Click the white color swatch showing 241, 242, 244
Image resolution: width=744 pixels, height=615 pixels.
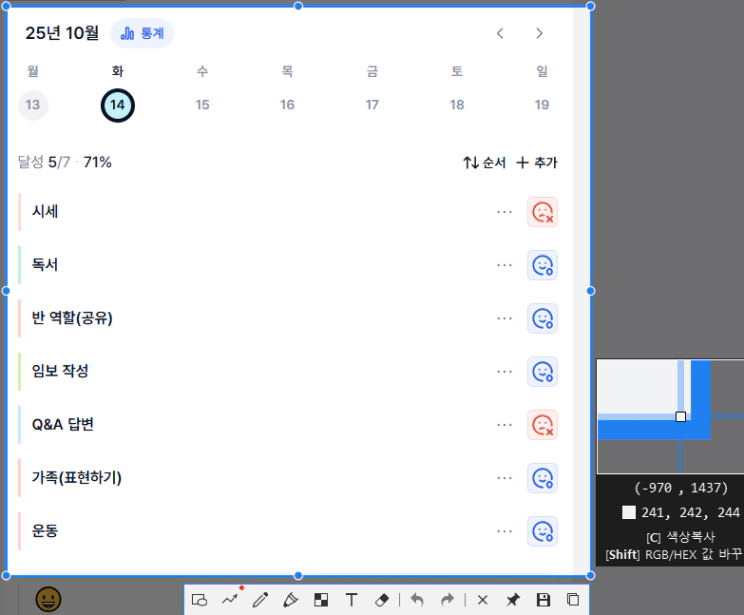click(629, 512)
